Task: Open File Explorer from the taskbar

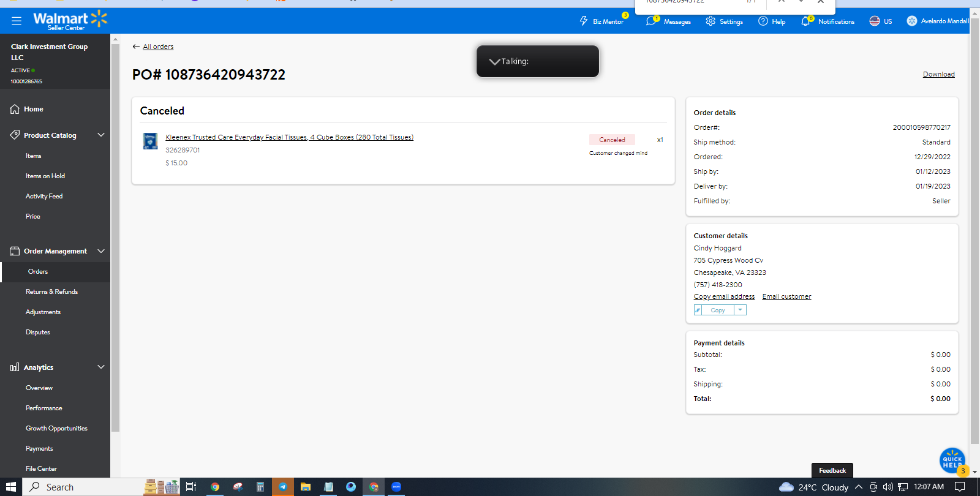Action: click(x=306, y=487)
